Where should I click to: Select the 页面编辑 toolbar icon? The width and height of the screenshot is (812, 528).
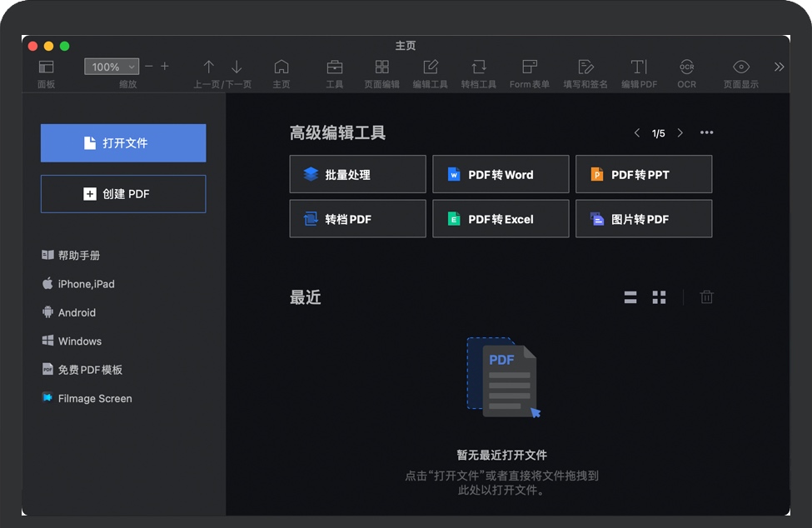(381, 67)
